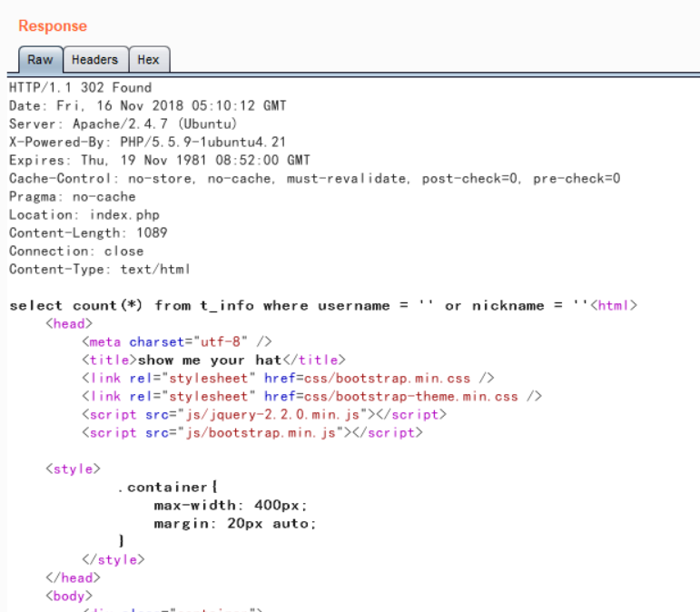Click the opening <style> tag
Screen dimensions: 700x612
(74, 469)
